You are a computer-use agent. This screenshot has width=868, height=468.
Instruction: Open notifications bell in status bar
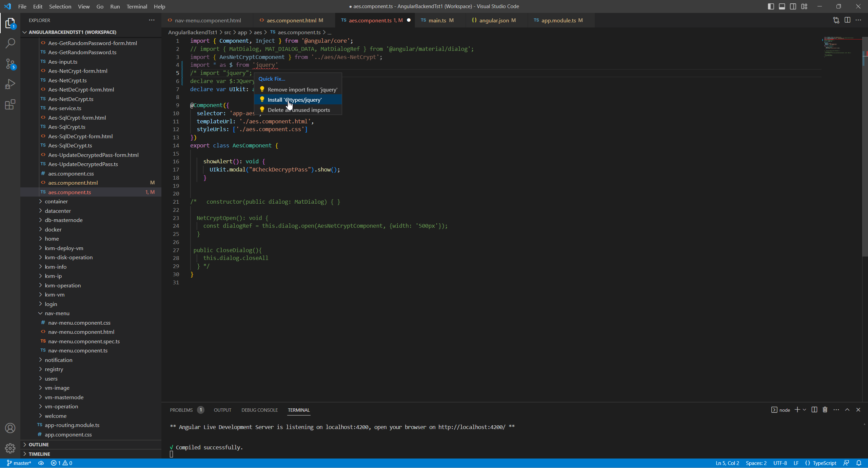[x=859, y=463]
